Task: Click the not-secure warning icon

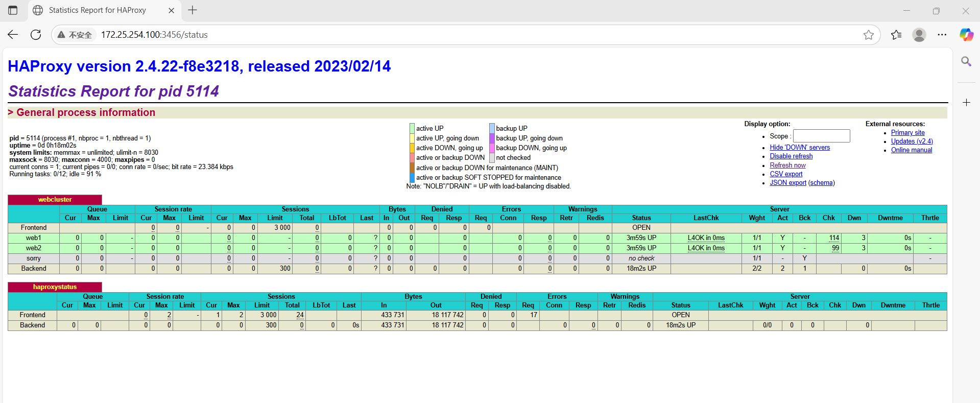Action: pyautogui.click(x=61, y=35)
